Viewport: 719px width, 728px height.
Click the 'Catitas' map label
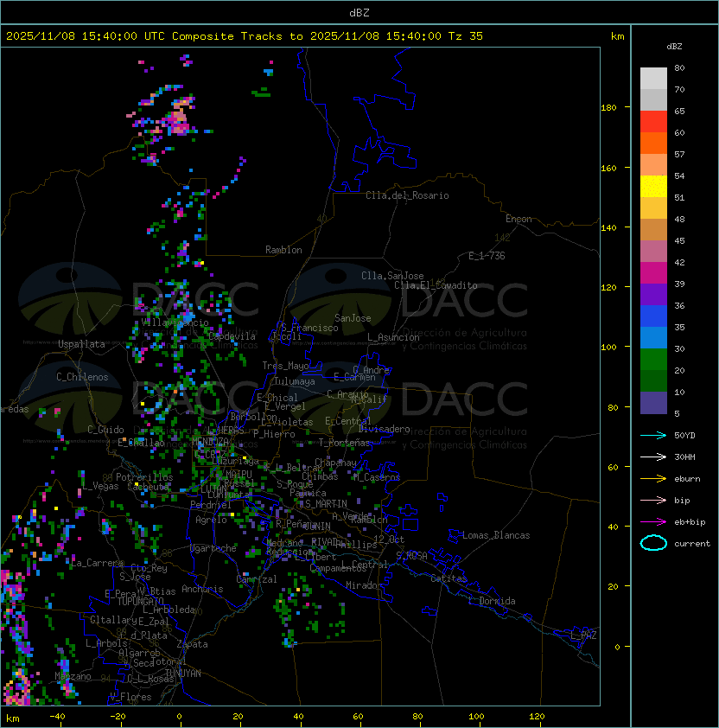(x=449, y=578)
